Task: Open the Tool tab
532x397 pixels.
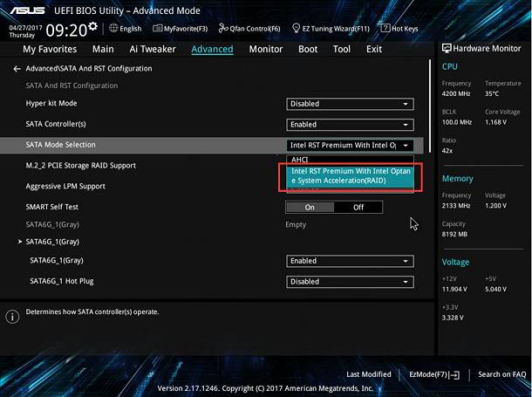Action: (x=342, y=49)
